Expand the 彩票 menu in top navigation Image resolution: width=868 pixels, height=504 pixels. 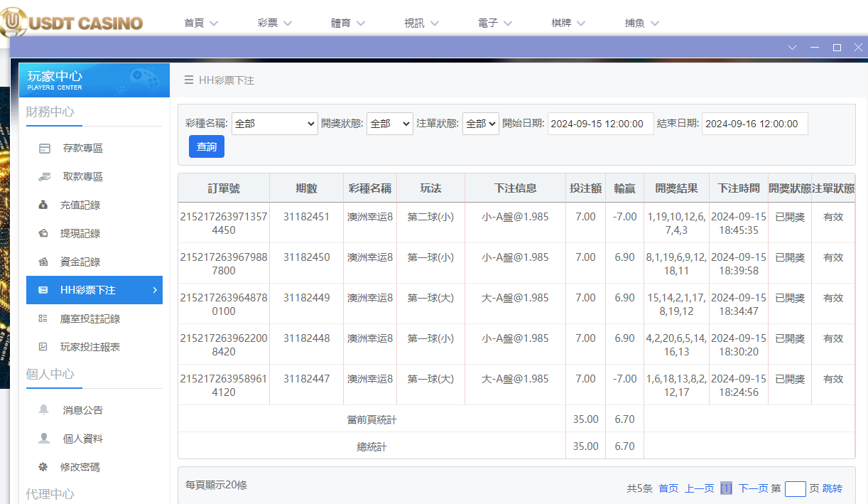[275, 22]
